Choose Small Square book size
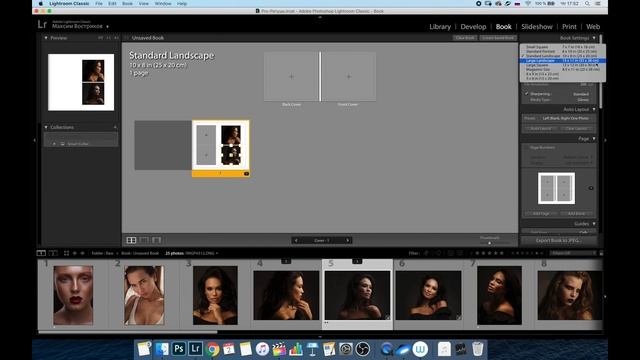Screen dimensions: 640x360 pyautogui.click(x=562, y=47)
